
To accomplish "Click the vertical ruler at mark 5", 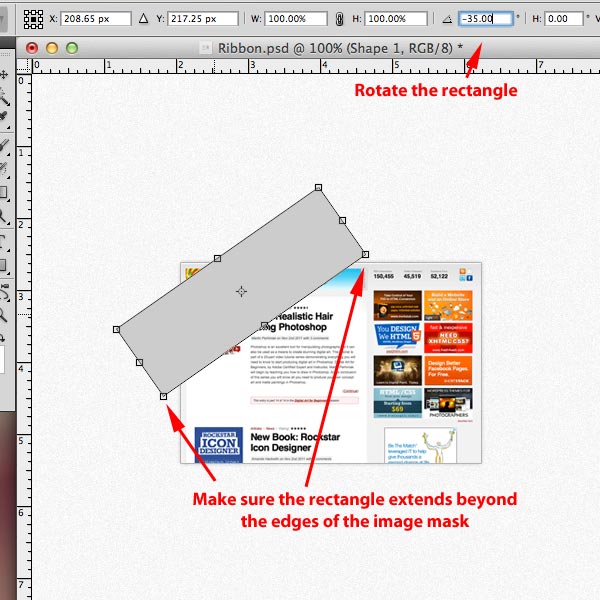I will [23, 440].
